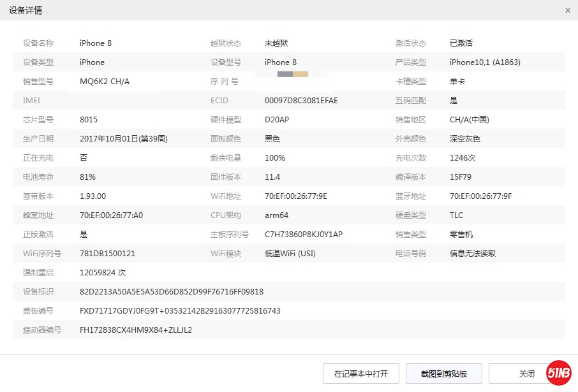Click the 电池寿命 value 81%
This screenshot has width=578, height=392.
(x=87, y=177)
